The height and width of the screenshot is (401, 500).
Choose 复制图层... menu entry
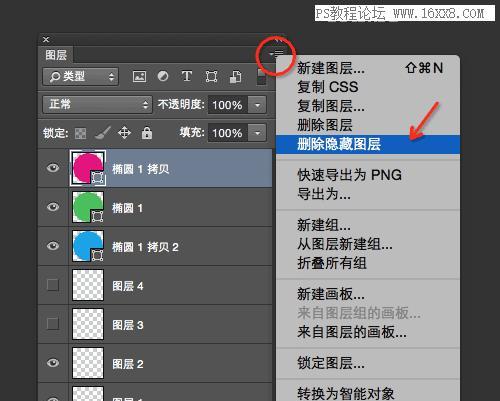point(368,106)
